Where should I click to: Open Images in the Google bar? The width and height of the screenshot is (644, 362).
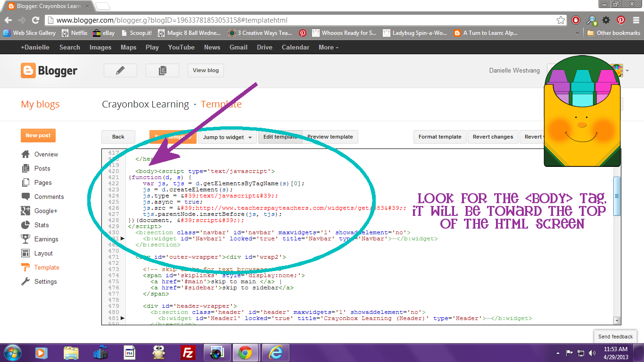(x=100, y=47)
